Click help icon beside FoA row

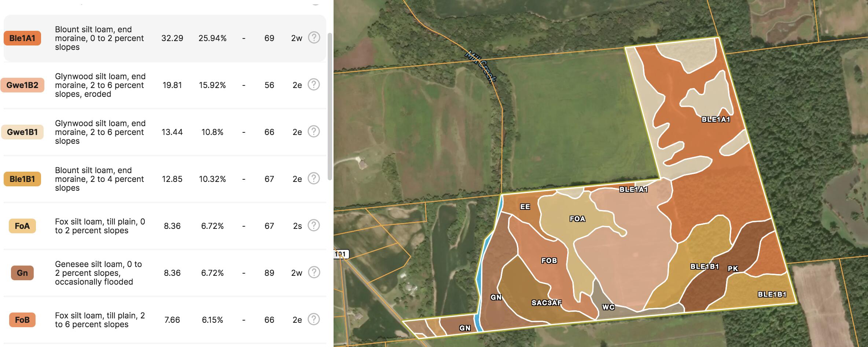click(x=313, y=226)
